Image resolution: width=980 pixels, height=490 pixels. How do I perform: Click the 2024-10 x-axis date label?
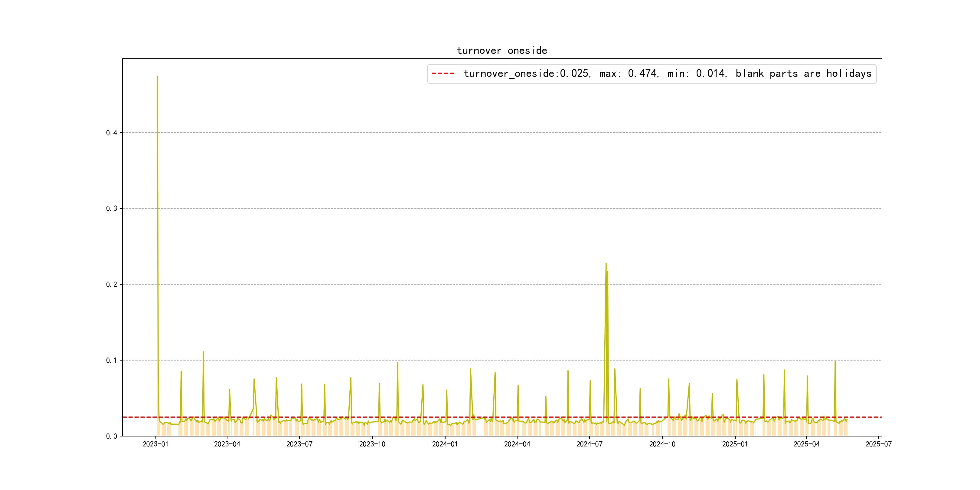(662, 444)
